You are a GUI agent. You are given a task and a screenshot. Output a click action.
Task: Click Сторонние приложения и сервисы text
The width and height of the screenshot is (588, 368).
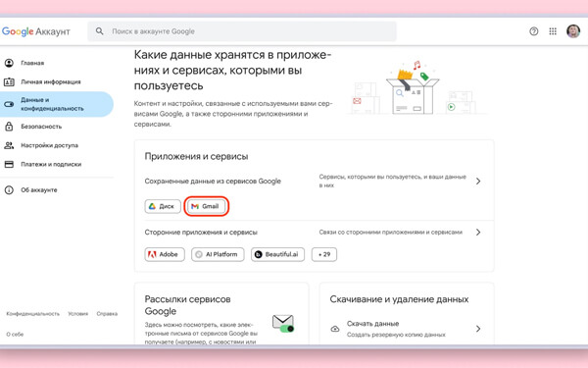[x=201, y=232]
